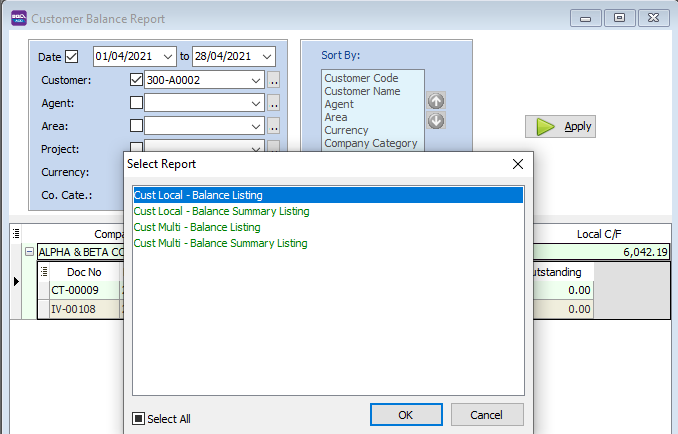Move sort field down with down arrow

[x=436, y=121]
